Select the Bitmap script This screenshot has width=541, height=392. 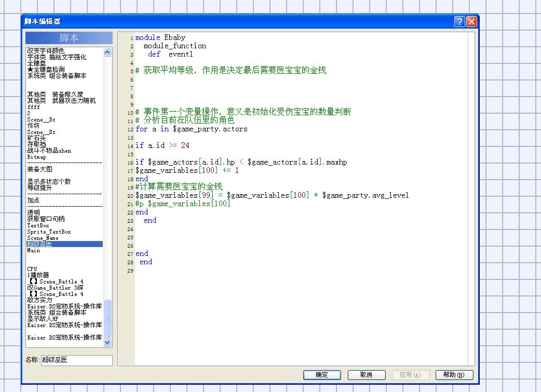tap(36, 157)
